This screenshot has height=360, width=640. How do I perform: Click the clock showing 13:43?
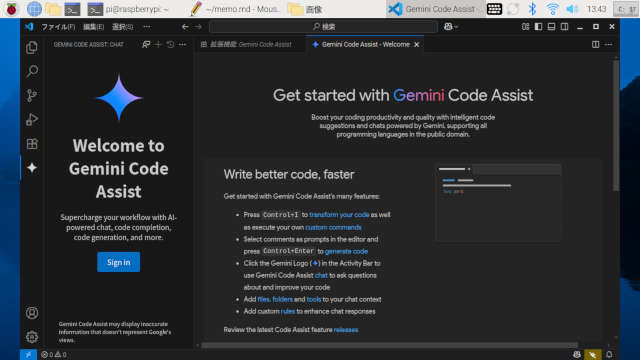click(x=596, y=9)
